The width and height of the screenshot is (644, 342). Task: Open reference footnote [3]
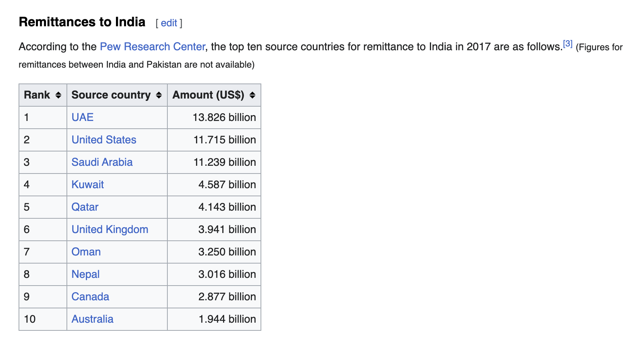pyautogui.click(x=567, y=43)
